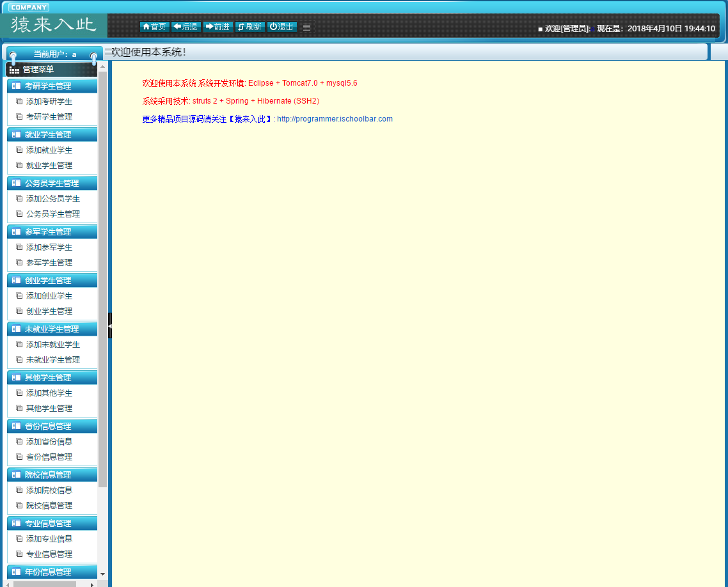
Task: Go to 首页 home button
Action: tap(155, 26)
